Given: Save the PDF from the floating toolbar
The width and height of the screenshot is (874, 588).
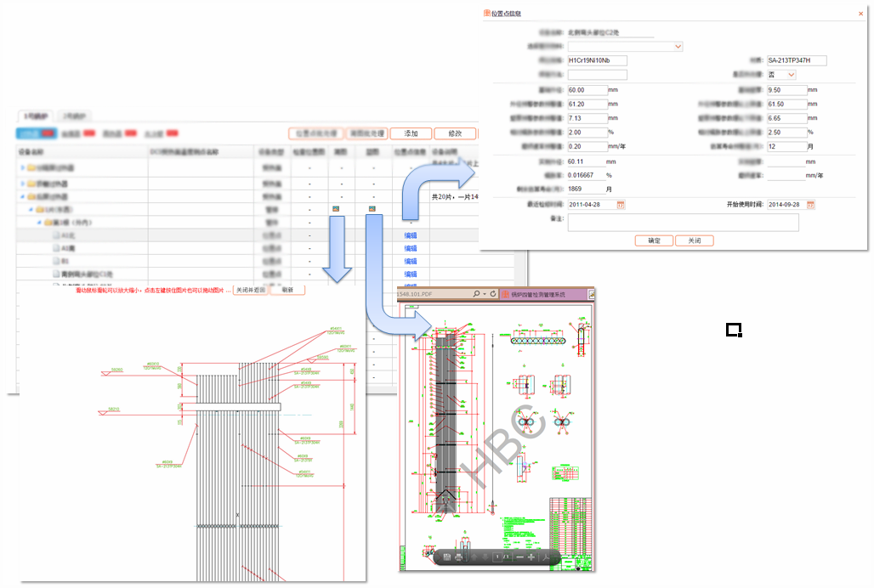Looking at the screenshot, I should point(447,557).
